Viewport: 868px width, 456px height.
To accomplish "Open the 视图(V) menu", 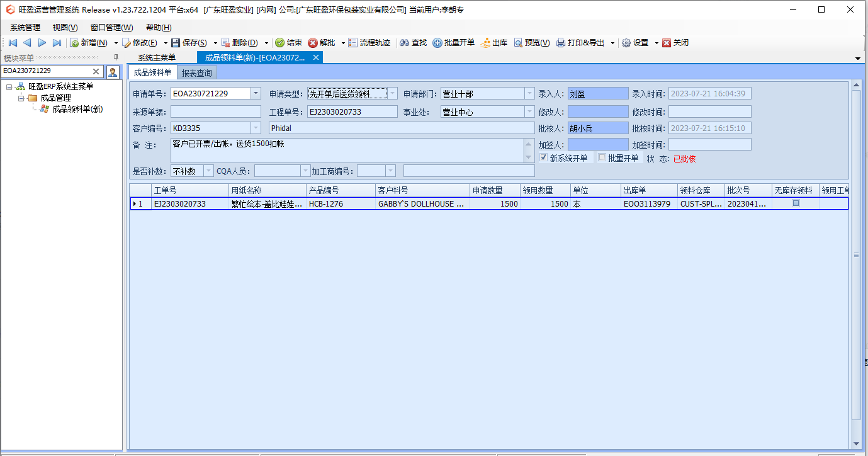I will (x=65, y=28).
